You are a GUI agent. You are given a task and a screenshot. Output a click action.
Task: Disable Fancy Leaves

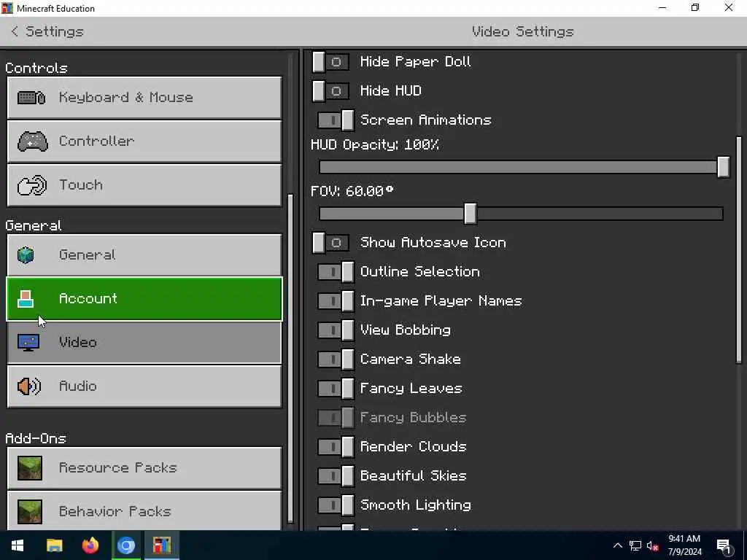[336, 388]
